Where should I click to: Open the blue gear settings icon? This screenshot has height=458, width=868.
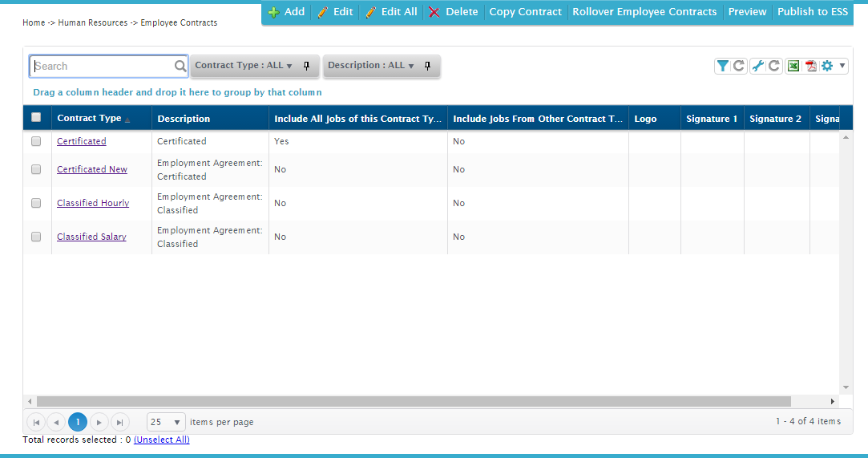[x=828, y=67]
